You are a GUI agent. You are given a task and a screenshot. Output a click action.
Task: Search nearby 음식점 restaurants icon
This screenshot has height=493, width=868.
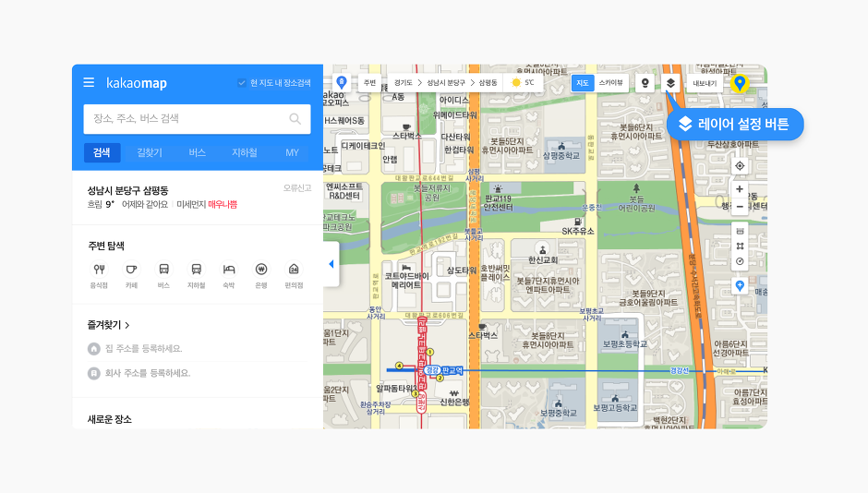pyautogui.click(x=99, y=270)
